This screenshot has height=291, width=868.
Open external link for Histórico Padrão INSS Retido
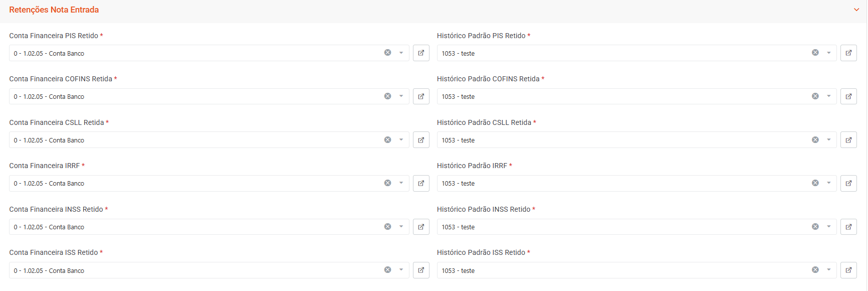point(848,227)
